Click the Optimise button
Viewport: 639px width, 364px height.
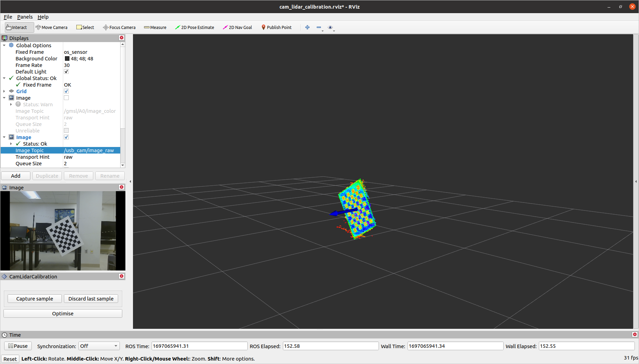pos(63,313)
